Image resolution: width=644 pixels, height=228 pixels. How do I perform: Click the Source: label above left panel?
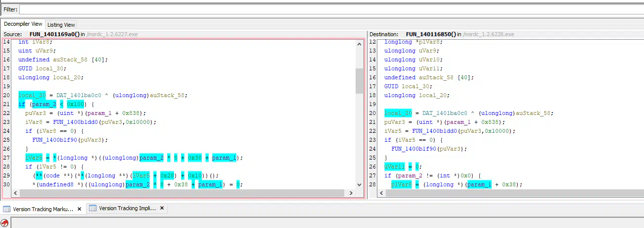(13, 34)
